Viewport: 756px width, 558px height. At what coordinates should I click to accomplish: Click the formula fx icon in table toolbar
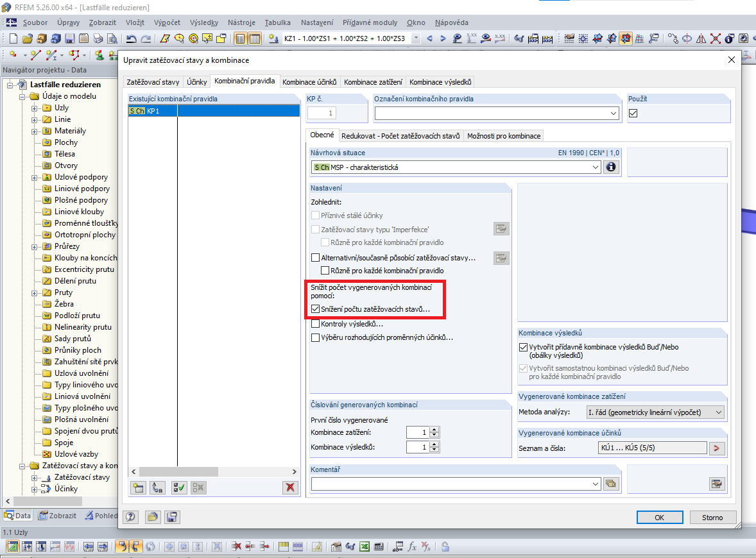pyautogui.click(x=412, y=546)
